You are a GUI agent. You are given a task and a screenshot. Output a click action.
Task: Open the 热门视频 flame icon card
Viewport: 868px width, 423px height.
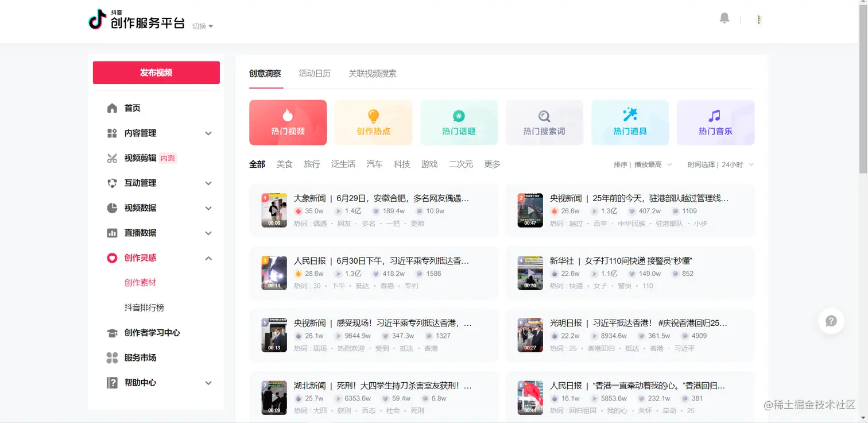(288, 117)
